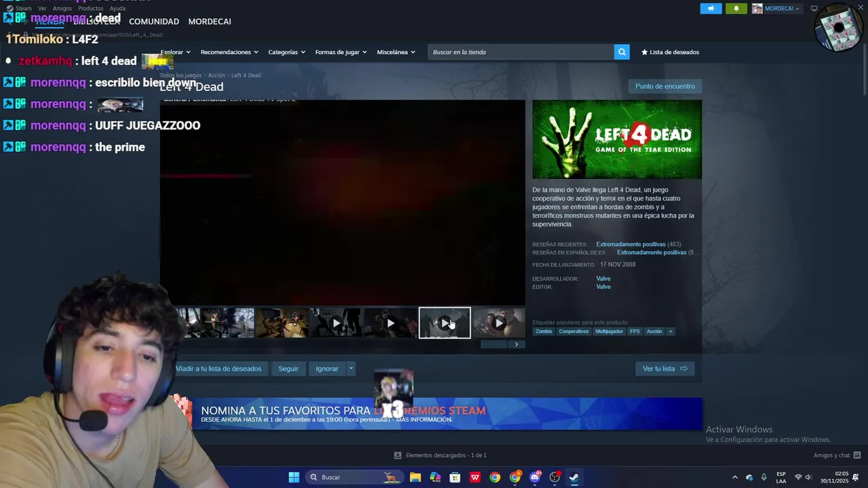
Task: Click the Ignorar button
Action: (327, 369)
